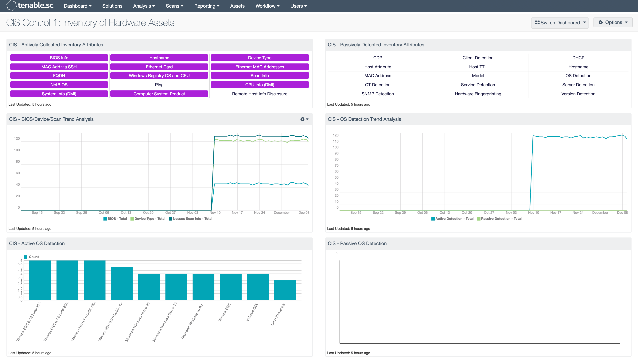Click the tenable.sc logo
The height and width of the screenshot is (364, 638).
[30, 6]
